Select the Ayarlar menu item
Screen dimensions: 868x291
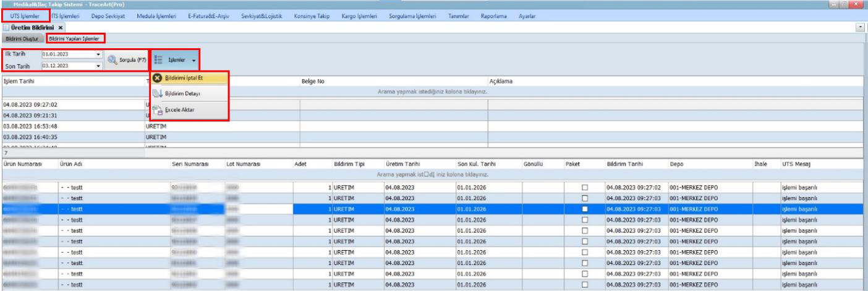pos(527,15)
